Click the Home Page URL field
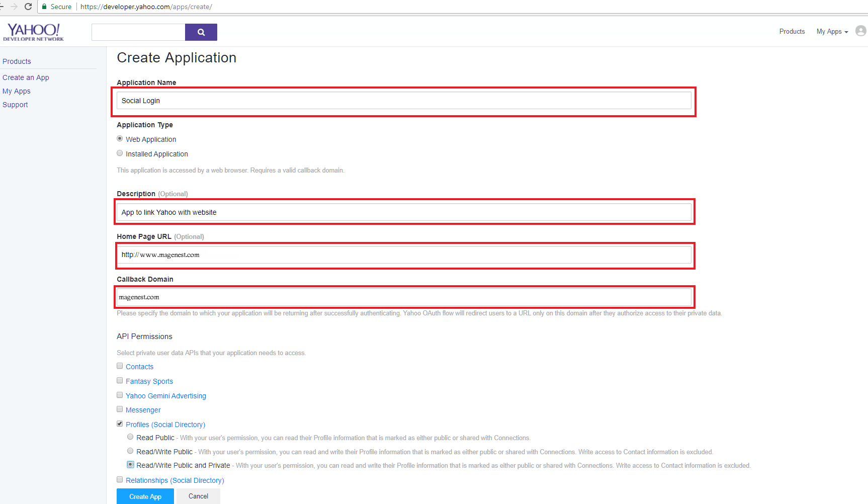This screenshot has width=868, height=504. 404,255
